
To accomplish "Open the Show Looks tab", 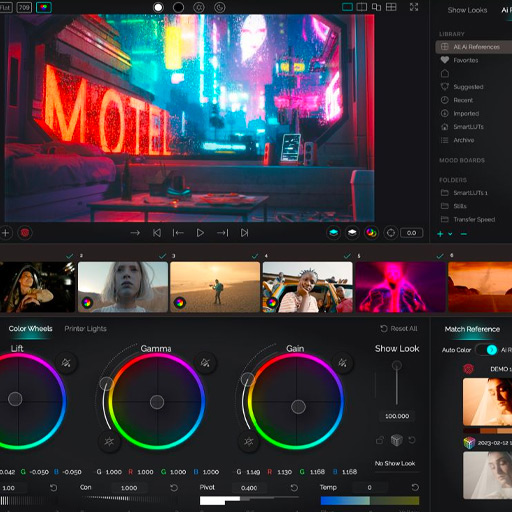I will (x=467, y=10).
